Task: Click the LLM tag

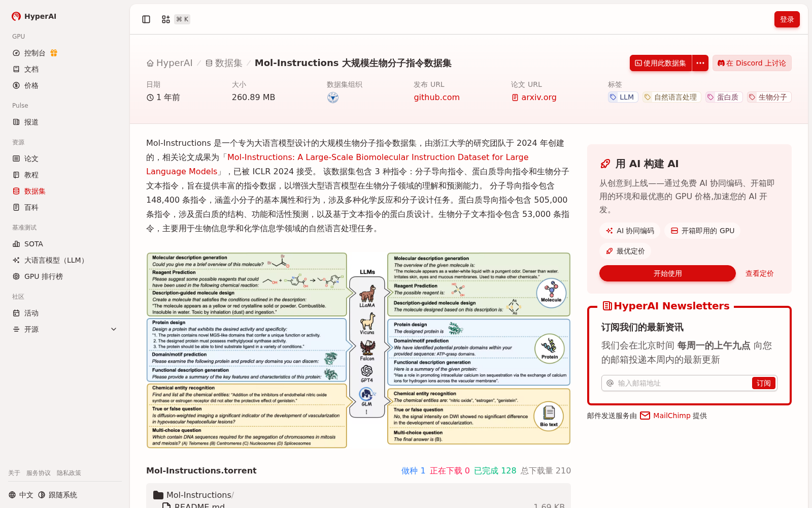Action: coord(622,97)
